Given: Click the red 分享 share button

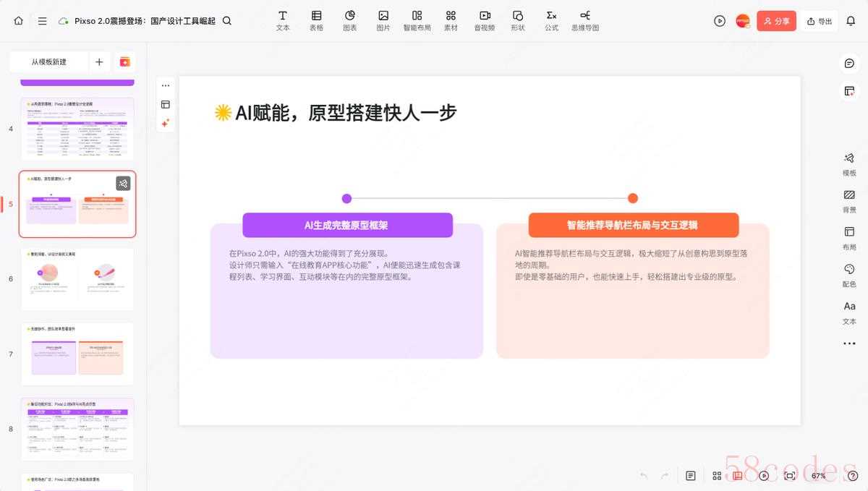Looking at the screenshot, I should (x=777, y=21).
